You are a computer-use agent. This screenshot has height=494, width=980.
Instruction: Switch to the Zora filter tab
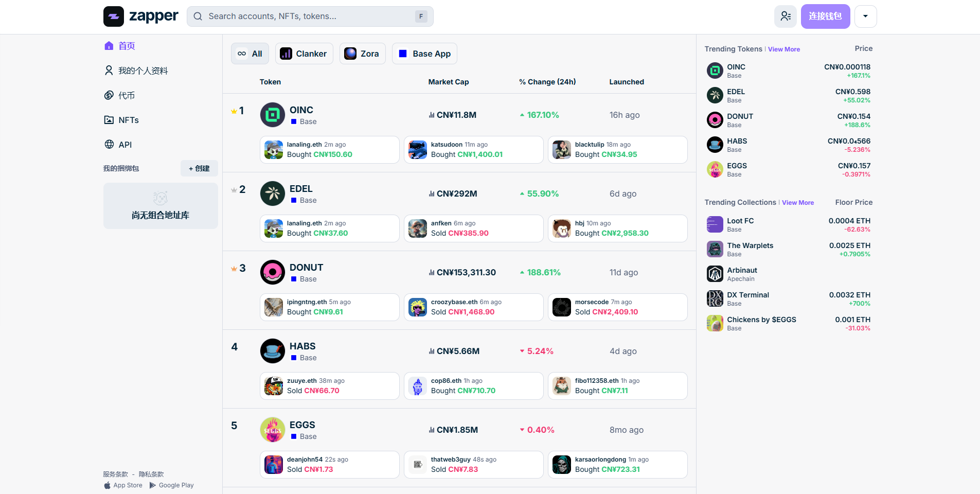[x=362, y=54]
